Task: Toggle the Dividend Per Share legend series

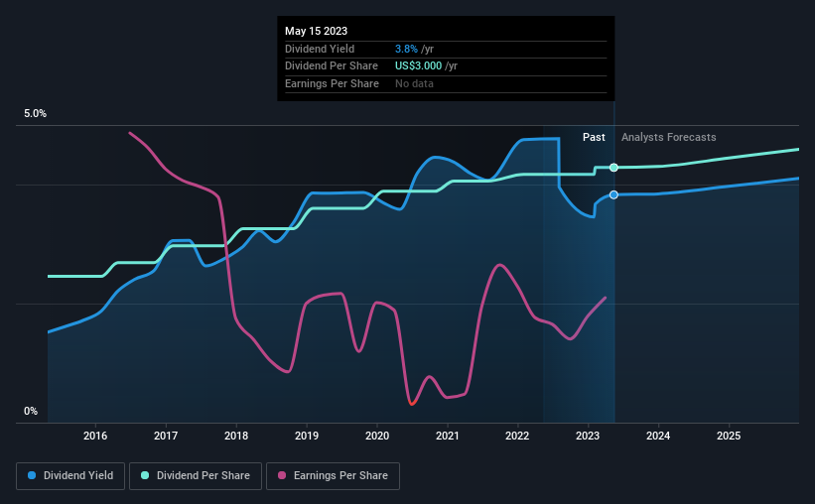Action: pos(196,476)
